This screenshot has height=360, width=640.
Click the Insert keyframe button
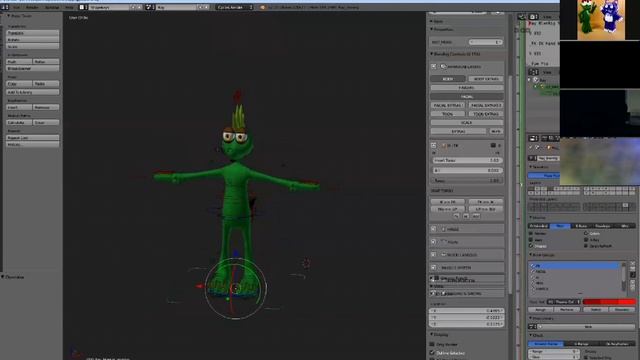pyautogui.click(x=19, y=107)
